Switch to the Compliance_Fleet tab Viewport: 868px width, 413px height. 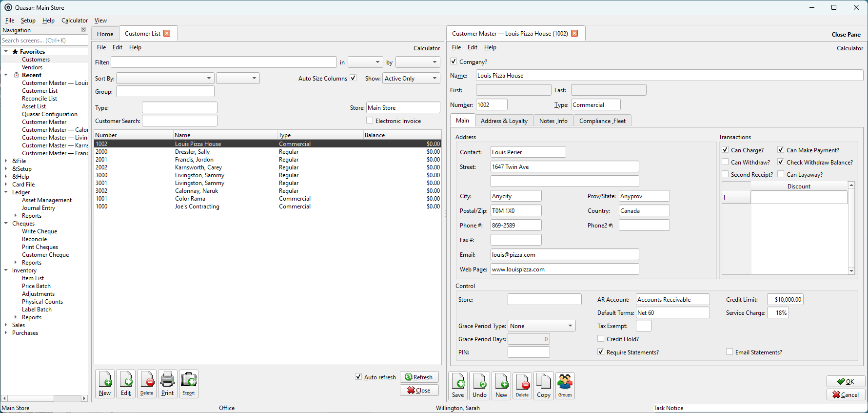(602, 121)
